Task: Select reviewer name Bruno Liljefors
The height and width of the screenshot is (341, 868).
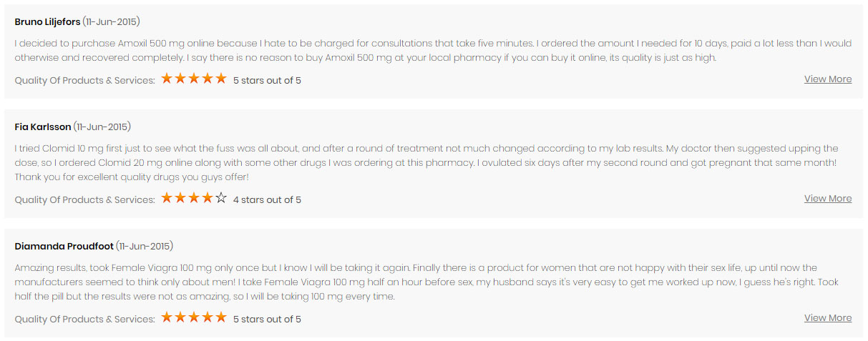Action: [x=47, y=22]
